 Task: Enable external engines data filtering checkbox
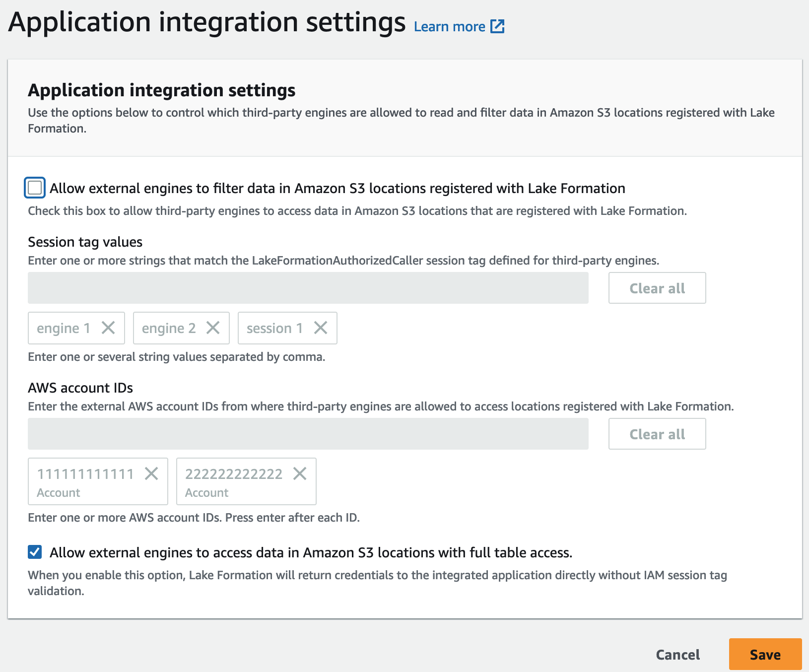coord(34,188)
